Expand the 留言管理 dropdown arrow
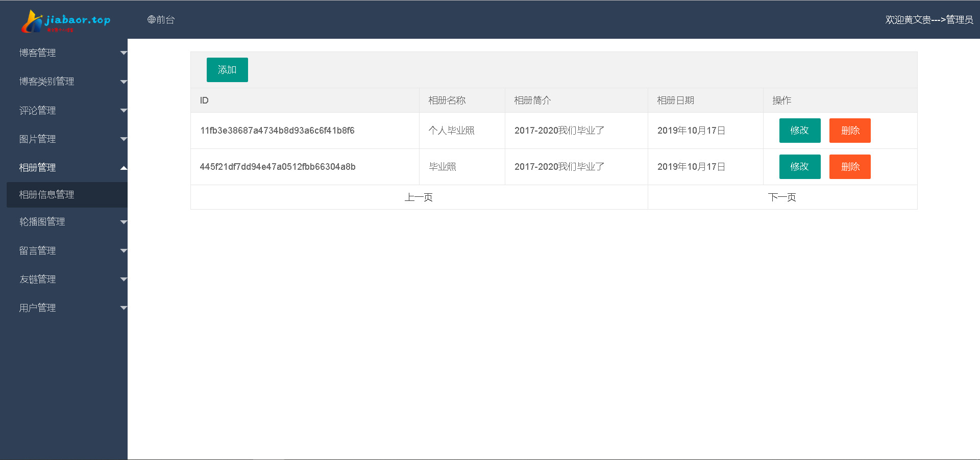The height and width of the screenshot is (460, 980). pyautogui.click(x=124, y=250)
